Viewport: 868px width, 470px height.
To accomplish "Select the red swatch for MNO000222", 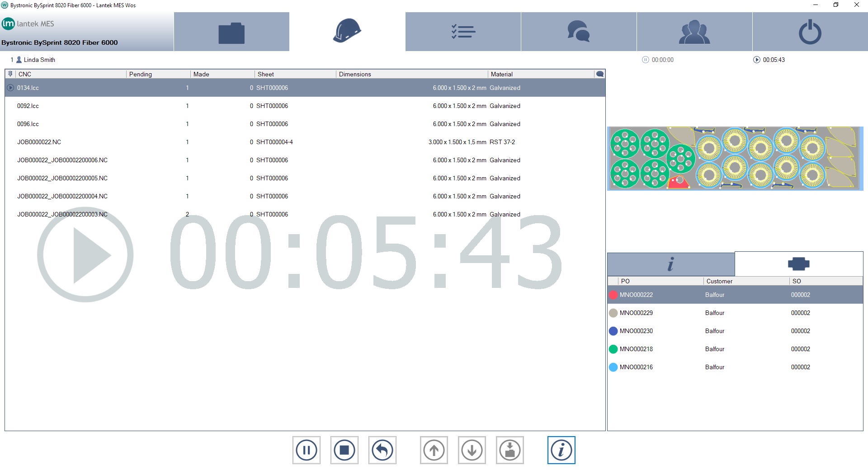I will pyautogui.click(x=613, y=295).
